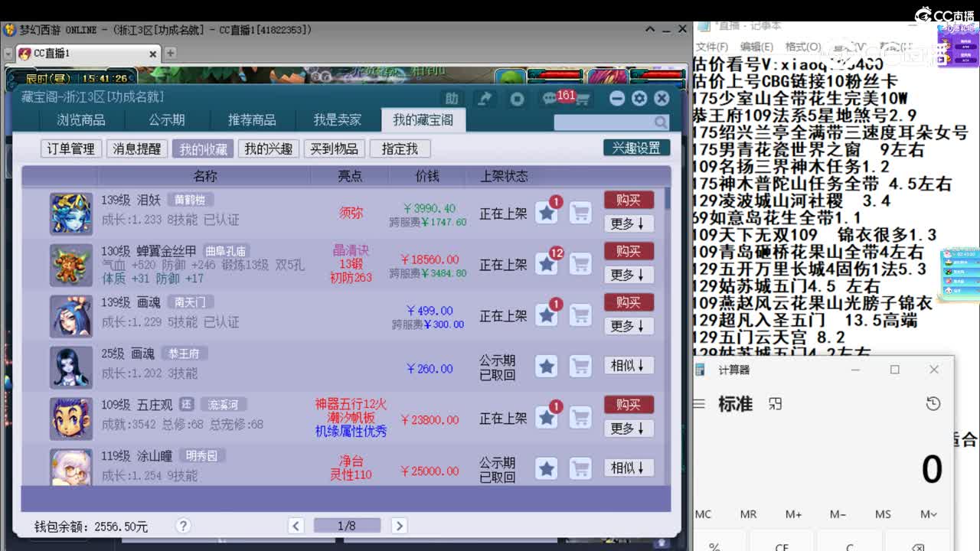980x551 pixels.
Task: Switch to 推荐商品 tab
Action: (x=252, y=120)
